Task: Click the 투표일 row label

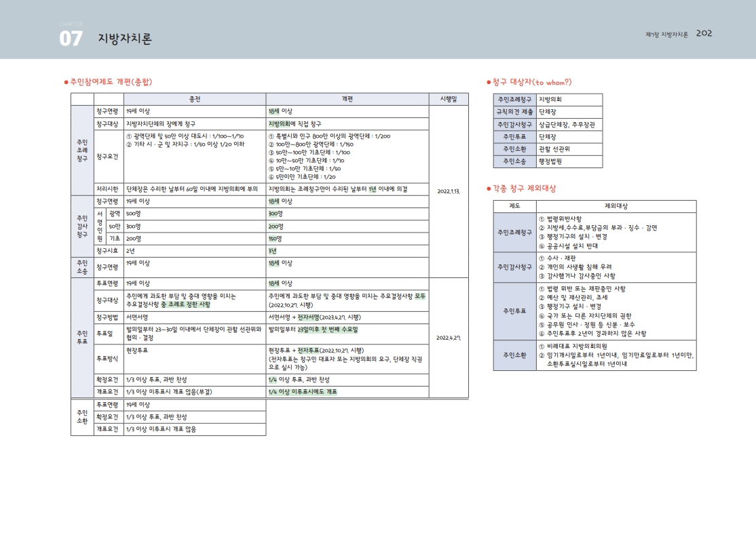Action: coord(105,334)
